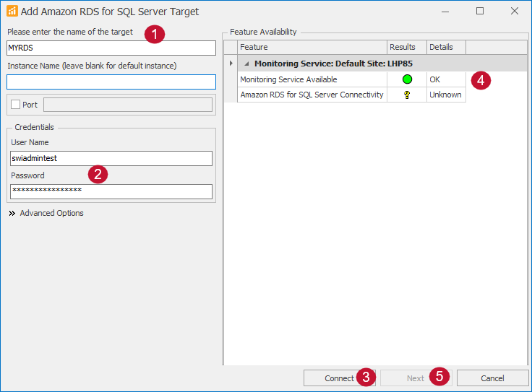The width and height of the screenshot is (532, 392).
Task: Close the Add Amazon RDS Target window
Action: tap(515, 11)
